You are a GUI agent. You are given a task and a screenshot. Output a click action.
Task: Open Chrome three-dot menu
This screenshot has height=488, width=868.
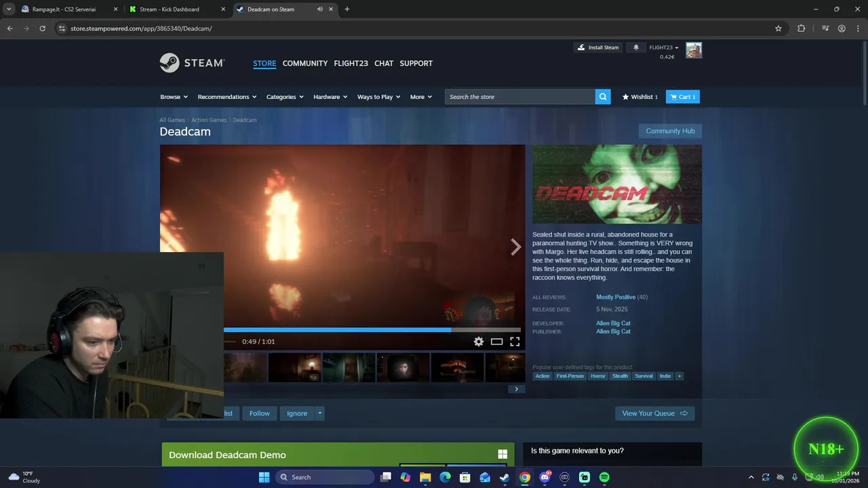tap(858, 28)
